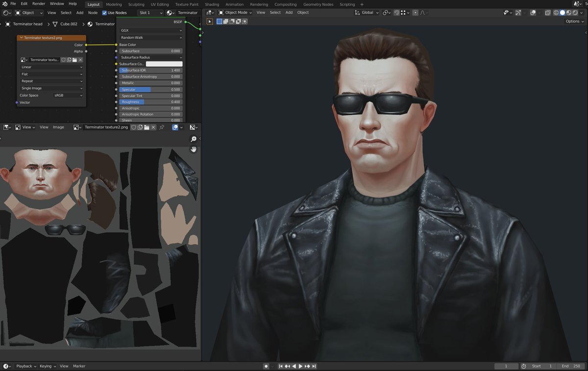Screen dimensions: 588x371
Task: Click the fake user shield in the texture node
Action: click(x=63, y=60)
